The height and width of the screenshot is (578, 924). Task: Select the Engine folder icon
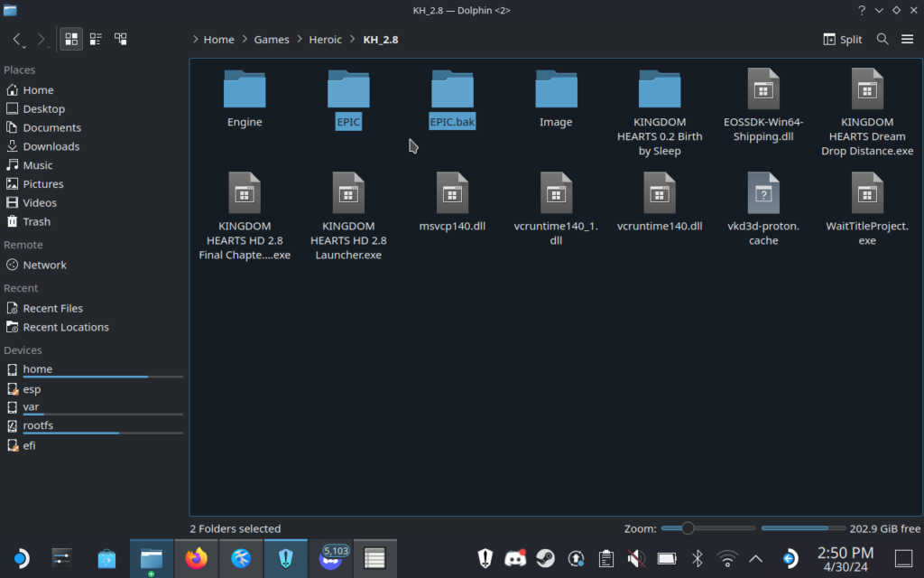coord(245,89)
